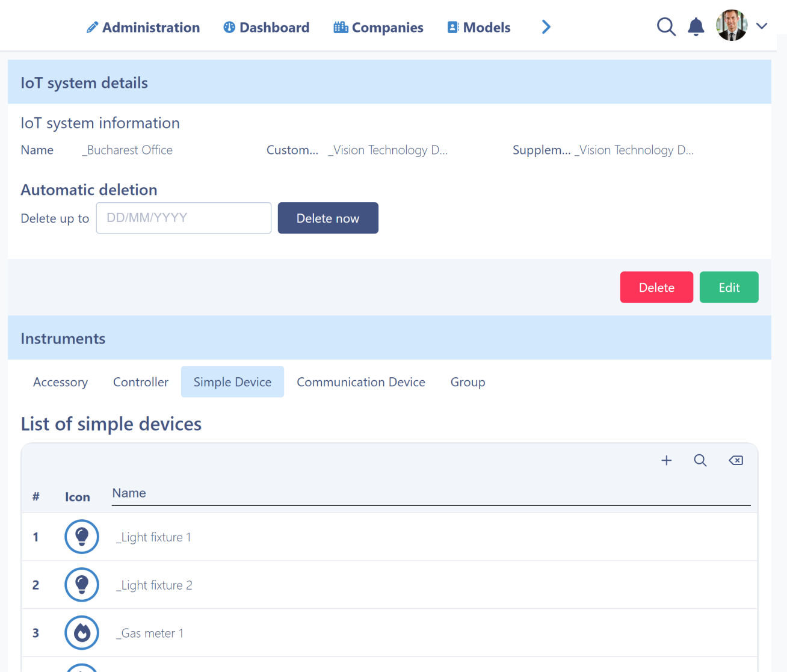Open the Companies menu item
Image resolution: width=787 pixels, height=672 pixels.
pyautogui.click(x=378, y=28)
